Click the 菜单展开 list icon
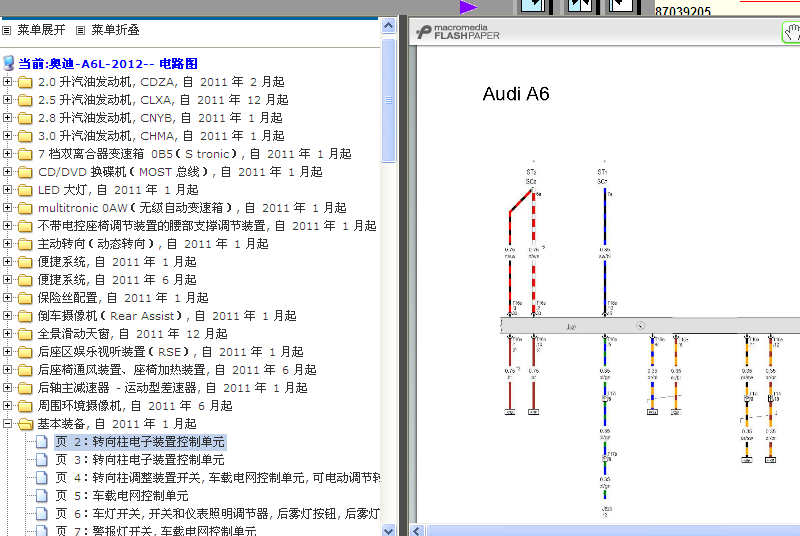This screenshot has height=536, width=800. tap(7, 31)
